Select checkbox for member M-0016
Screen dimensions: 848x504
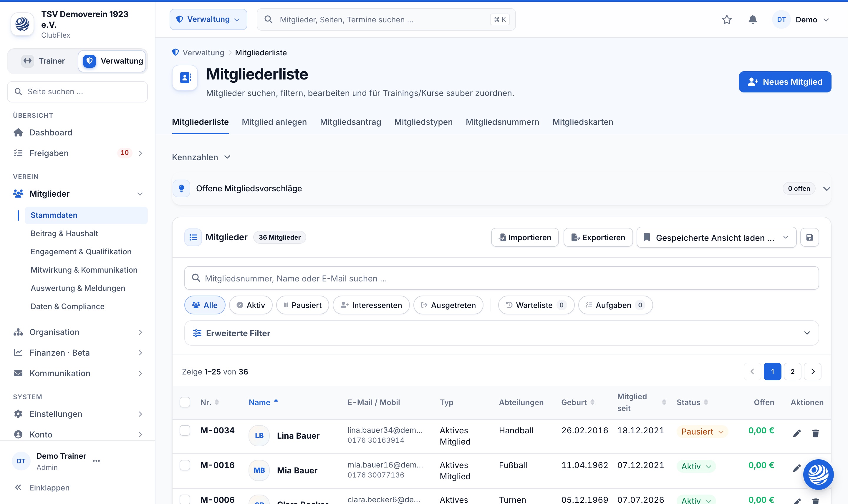click(185, 465)
